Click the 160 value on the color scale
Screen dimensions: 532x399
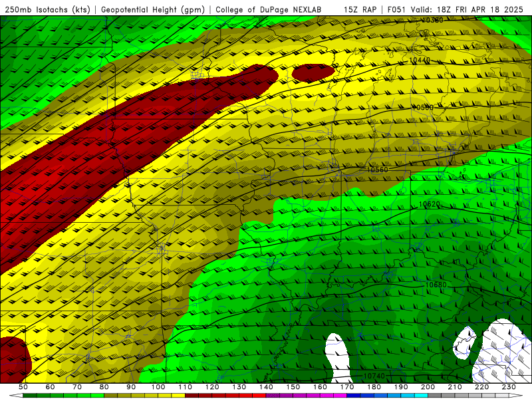[x=320, y=387]
